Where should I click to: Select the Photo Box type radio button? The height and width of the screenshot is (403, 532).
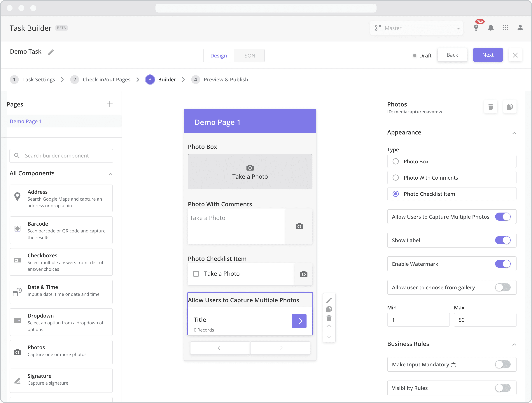click(395, 161)
